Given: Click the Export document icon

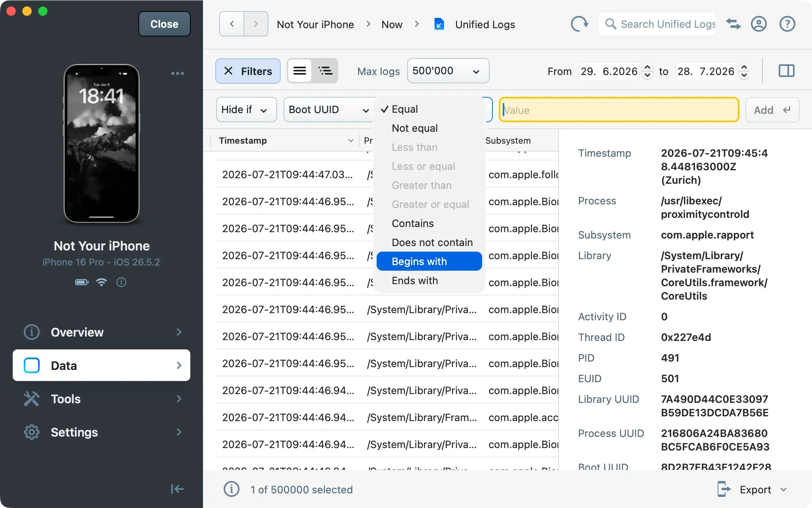Looking at the screenshot, I should 724,489.
